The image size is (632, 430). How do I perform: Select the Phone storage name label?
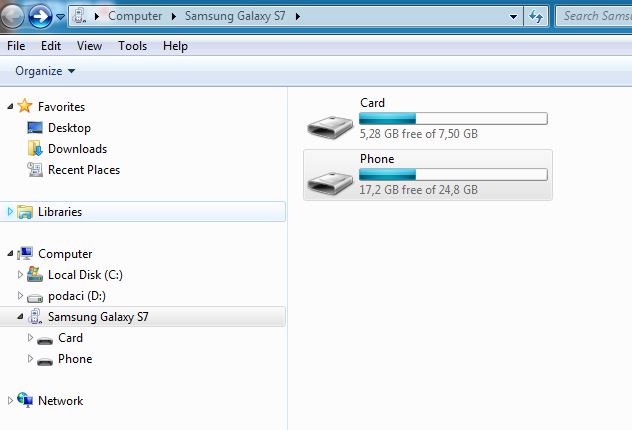point(377,159)
